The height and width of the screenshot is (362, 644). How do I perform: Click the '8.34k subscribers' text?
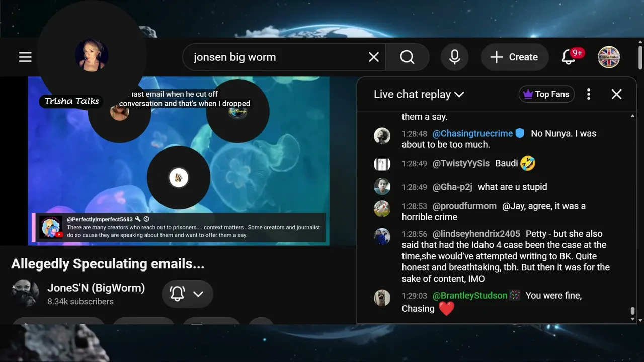click(x=80, y=302)
